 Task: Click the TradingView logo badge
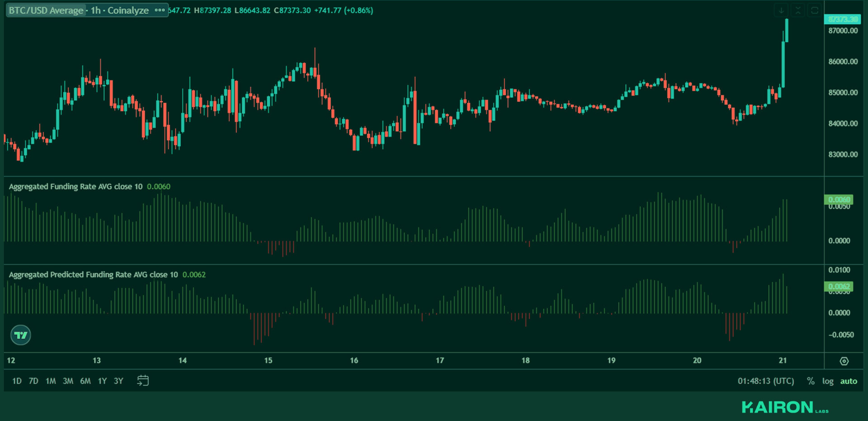pyautogui.click(x=21, y=335)
